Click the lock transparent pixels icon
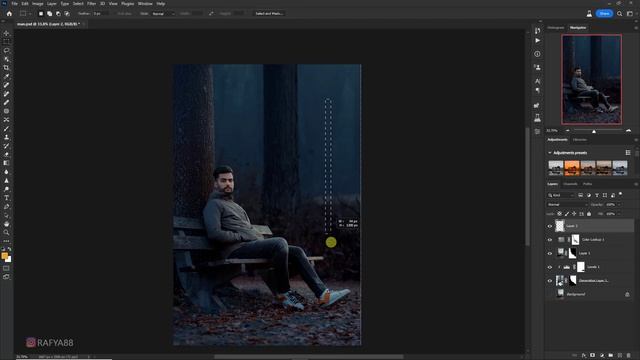This screenshot has width=640, height=360. click(559, 214)
